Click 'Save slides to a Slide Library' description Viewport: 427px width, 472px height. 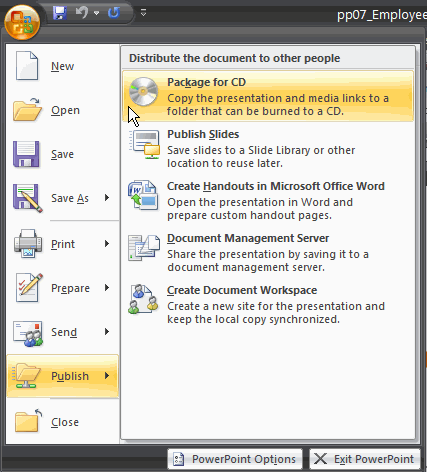tap(261, 157)
